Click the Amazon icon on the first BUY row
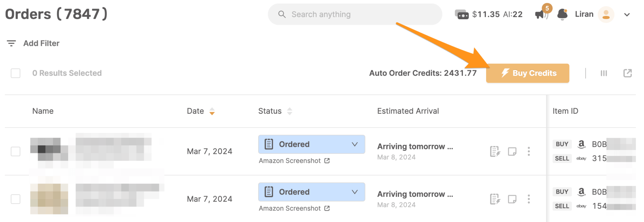This screenshot has height=222, width=644. pos(581,144)
